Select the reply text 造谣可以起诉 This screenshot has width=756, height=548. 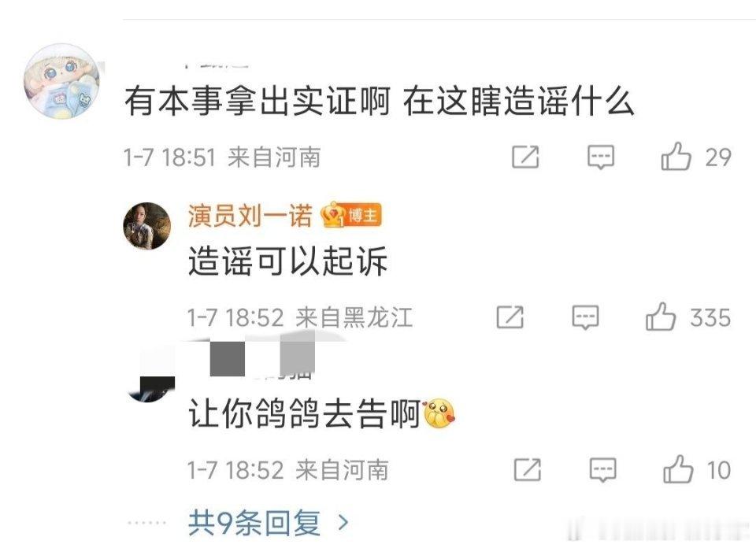288,261
